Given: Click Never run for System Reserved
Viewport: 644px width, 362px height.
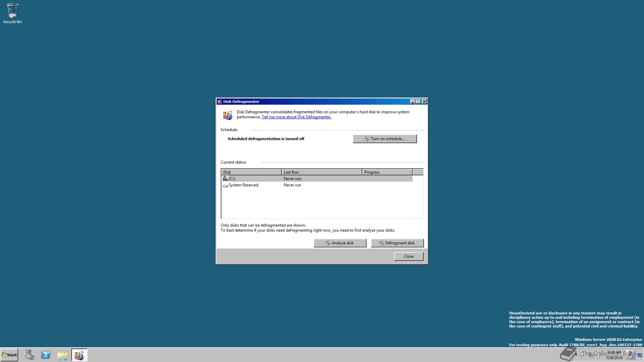Looking at the screenshot, I should point(292,185).
